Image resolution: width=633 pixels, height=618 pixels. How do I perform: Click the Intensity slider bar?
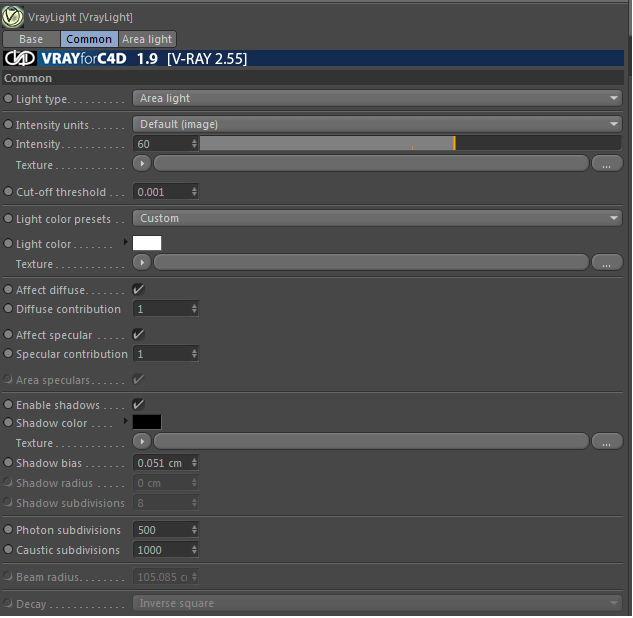pos(411,144)
